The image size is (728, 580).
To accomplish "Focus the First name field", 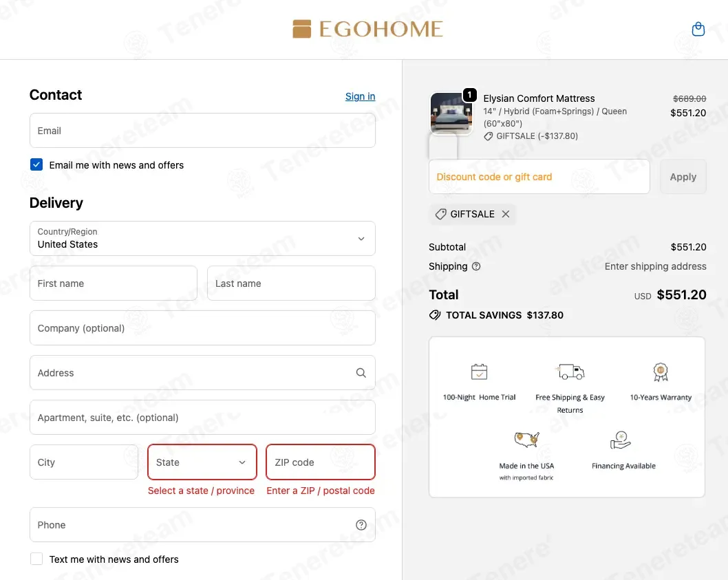I will click(114, 283).
